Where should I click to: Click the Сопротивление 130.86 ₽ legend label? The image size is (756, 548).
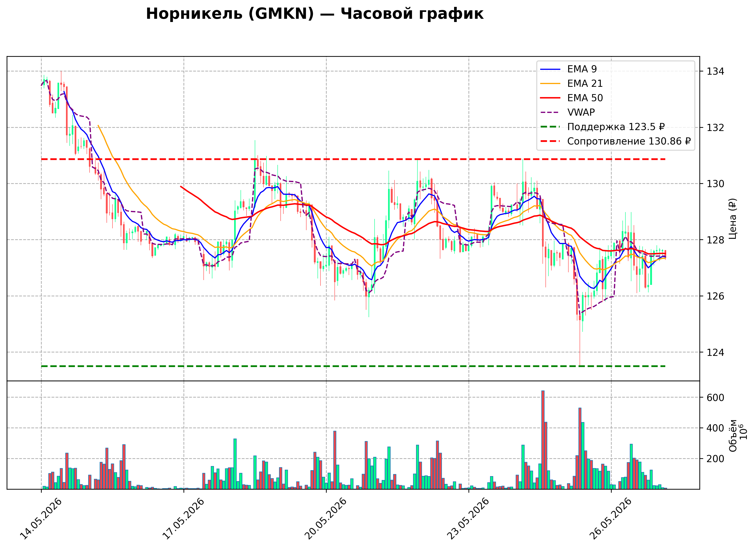pos(629,141)
